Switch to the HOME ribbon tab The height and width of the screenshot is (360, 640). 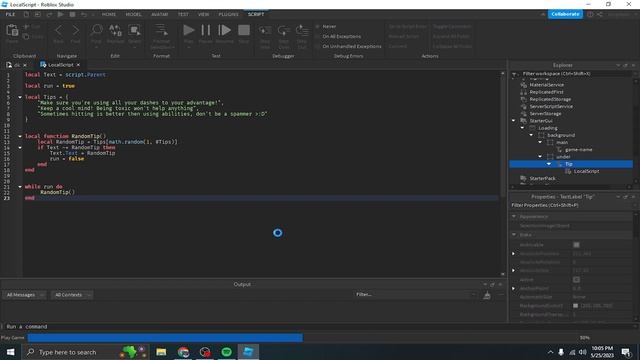(109, 14)
